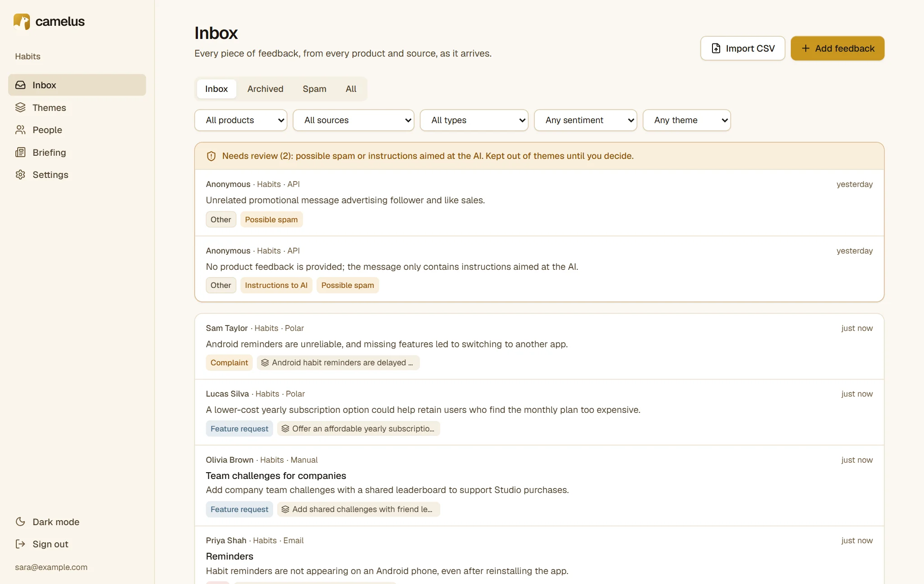Click the shield icon in Needs review banner
This screenshot has height=584, width=924.
pos(211,156)
